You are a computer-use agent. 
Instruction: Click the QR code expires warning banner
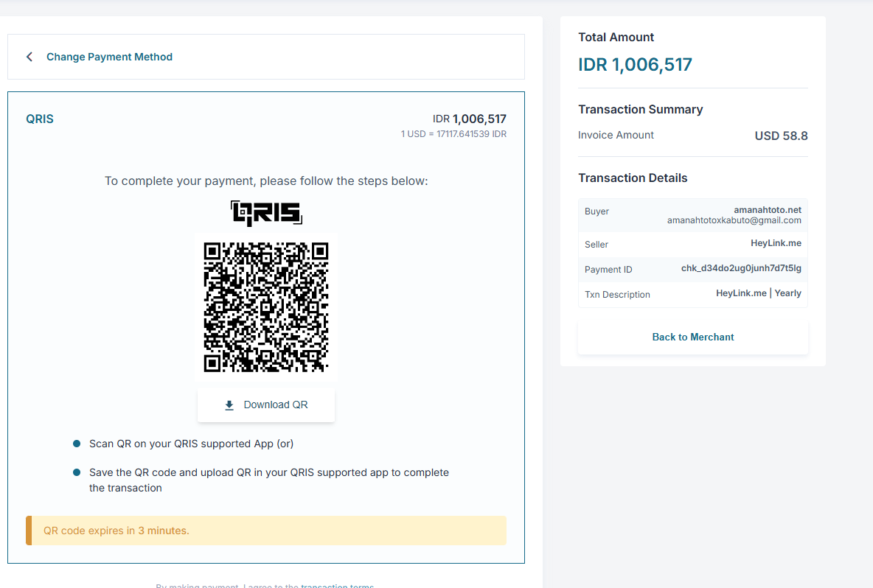click(x=266, y=531)
